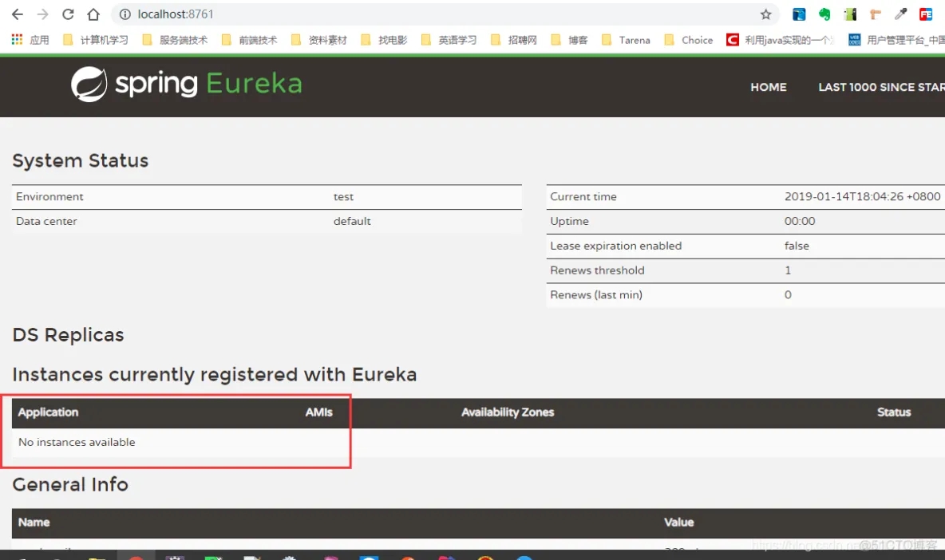Open the 英语学习 bookmark folder
Screen dimensions: 945x560
click(x=449, y=40)
